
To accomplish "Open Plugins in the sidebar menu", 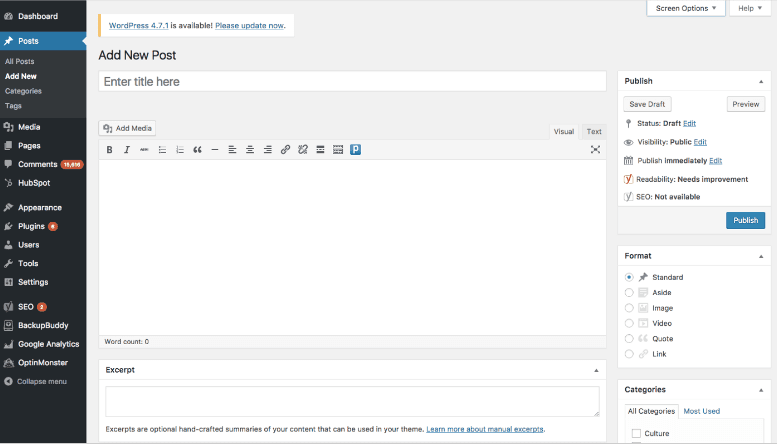I will click(x=32, y=226).
